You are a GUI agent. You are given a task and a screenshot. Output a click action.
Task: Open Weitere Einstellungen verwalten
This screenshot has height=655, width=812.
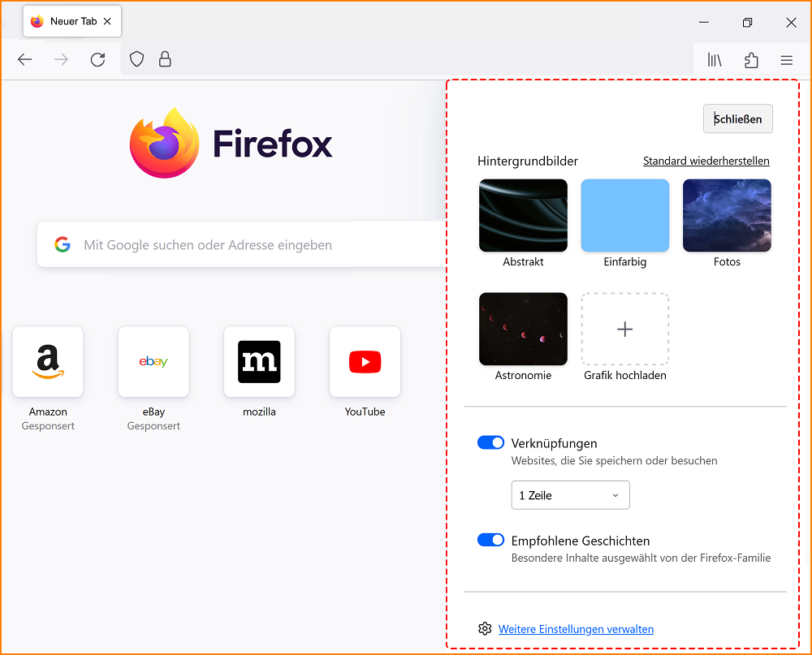pyautogui.click(x=576, y=628)
